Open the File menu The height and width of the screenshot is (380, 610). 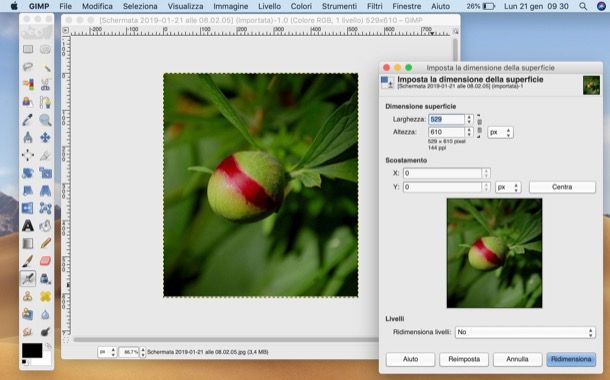coord(65,6)
